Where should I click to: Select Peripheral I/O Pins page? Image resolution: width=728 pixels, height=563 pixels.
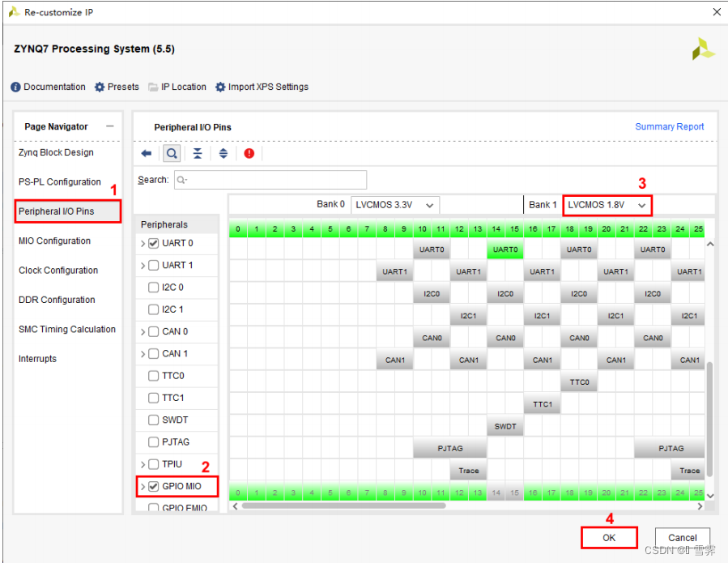[x=68, y=211]
